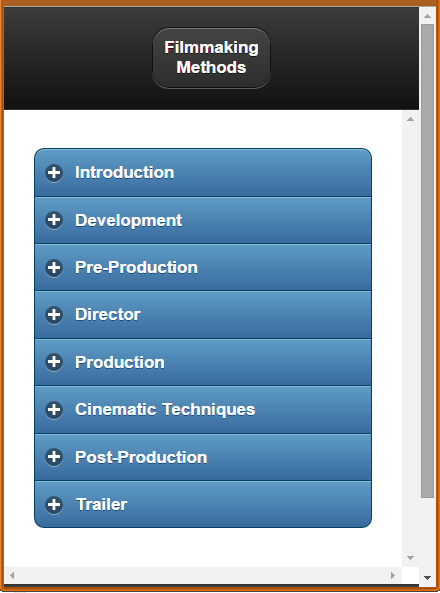The image size is (440, 593).
Task: Open the Trailer section
Action: pyautogui.click(x=203, y=505)
